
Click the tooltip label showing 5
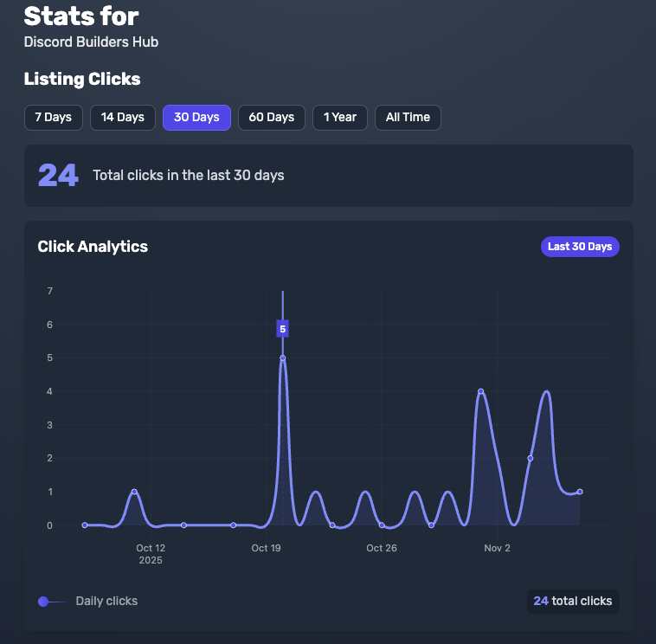click(x=283, y=329)
